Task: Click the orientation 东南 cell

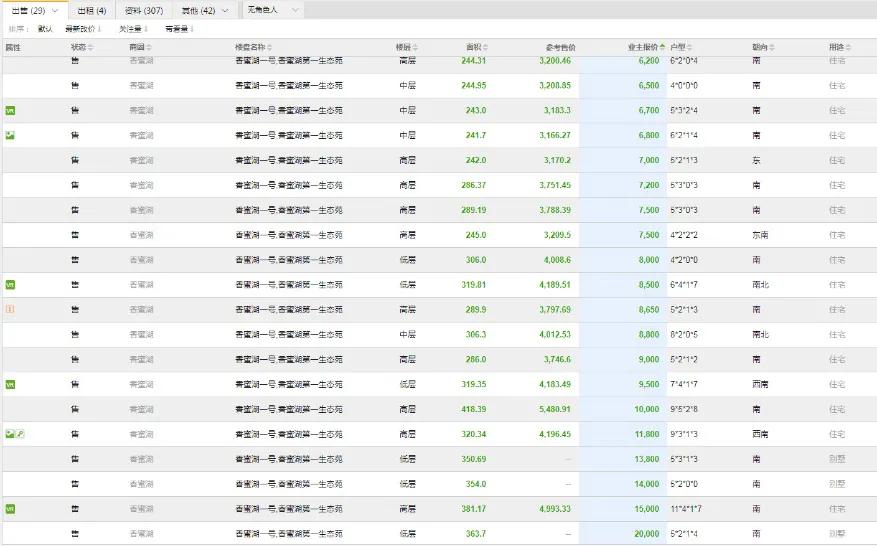Action: point(760,235)
